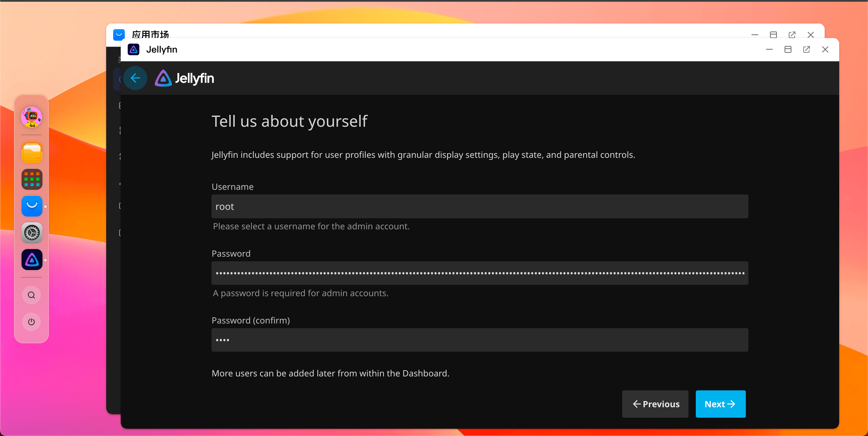Click into the Password field
The width and height of the screenshot is (868, 436).
(479, 273)
